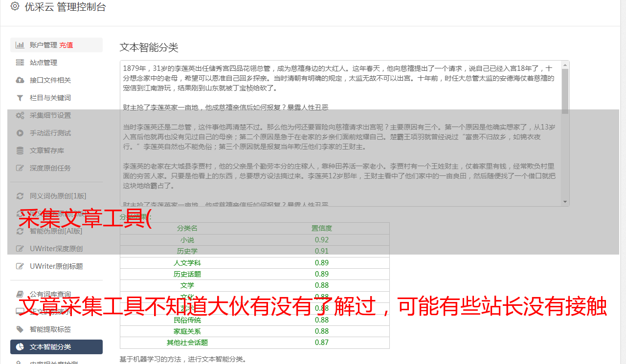Select the 历史学 category cell
The height and width of the screenshot is (364, 626).
point(187,251)
